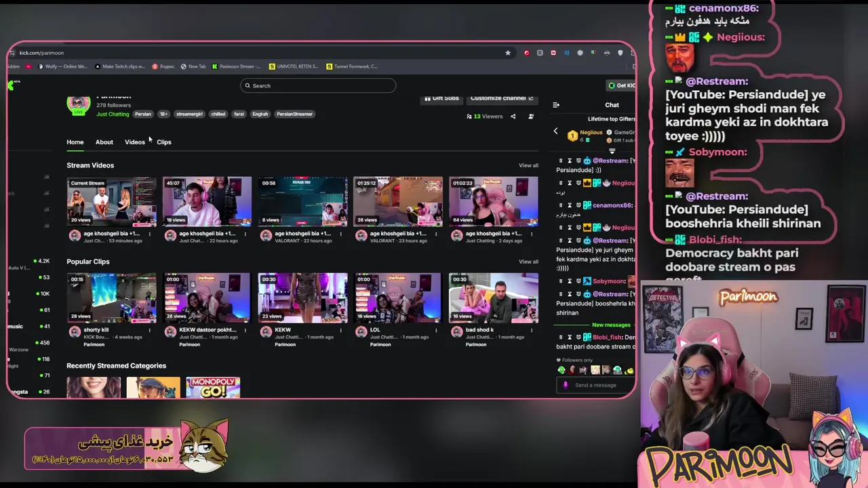View all Popular Clips
Image resolution: width=868 pixels, height=488 pixels.
(x=528, y=262)
